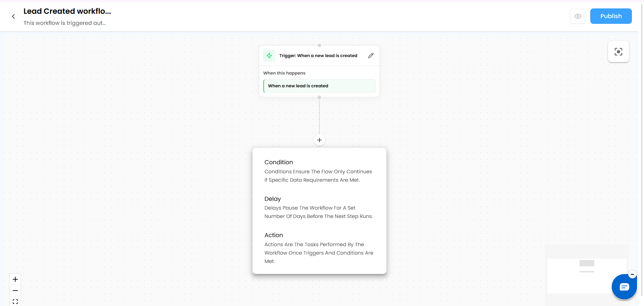
Task: Select the 'When a new lead is created' trigger
Action: click(319, 86)
